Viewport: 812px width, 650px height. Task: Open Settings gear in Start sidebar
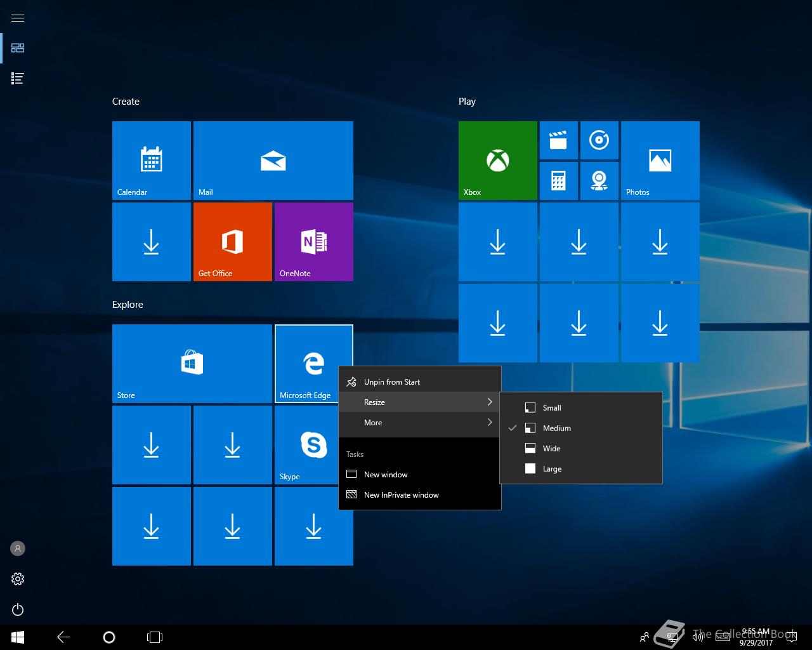pyautogui.click(x=18, y=579)
